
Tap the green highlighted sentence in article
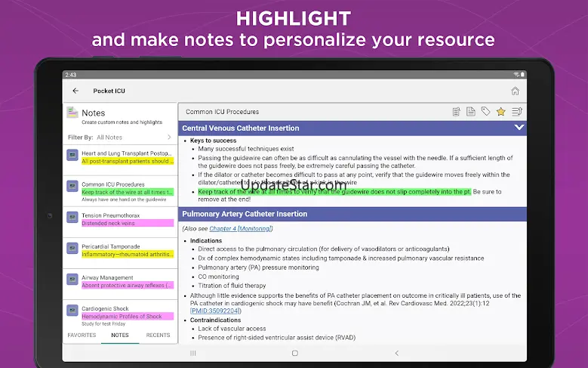334,191
